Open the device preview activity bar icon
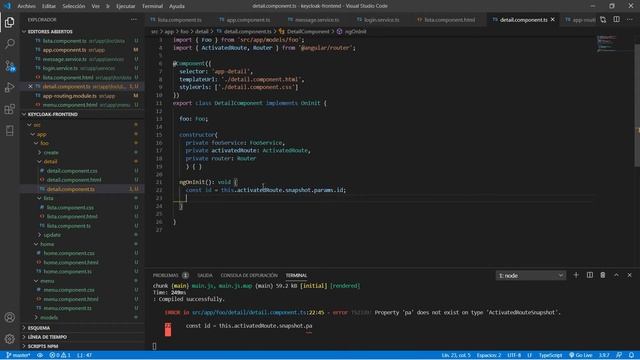The image size is (640, 360). 10,131
